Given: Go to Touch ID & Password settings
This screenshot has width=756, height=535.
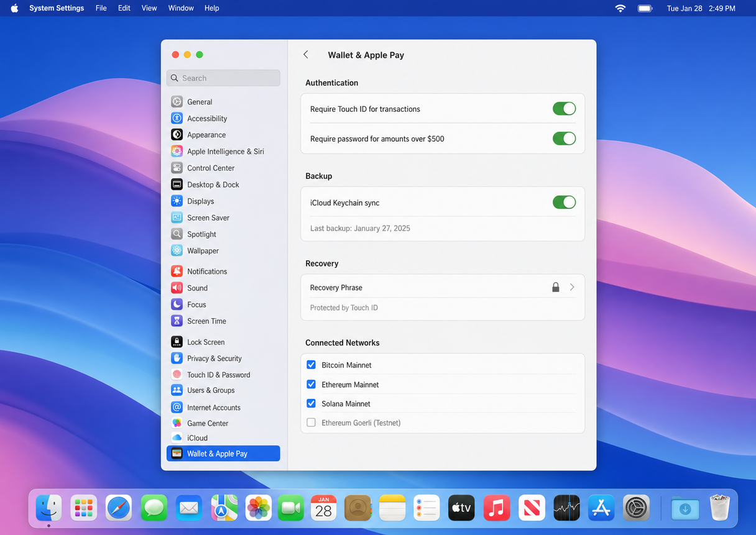Looking at the screenshot, I should coord(223,375).
